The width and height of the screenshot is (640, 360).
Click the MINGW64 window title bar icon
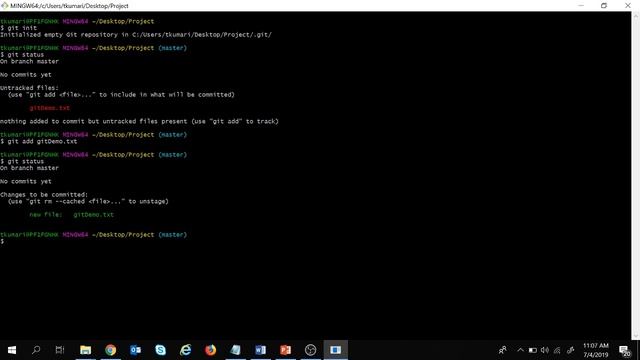pyautogui.click(x=4, y=5)
